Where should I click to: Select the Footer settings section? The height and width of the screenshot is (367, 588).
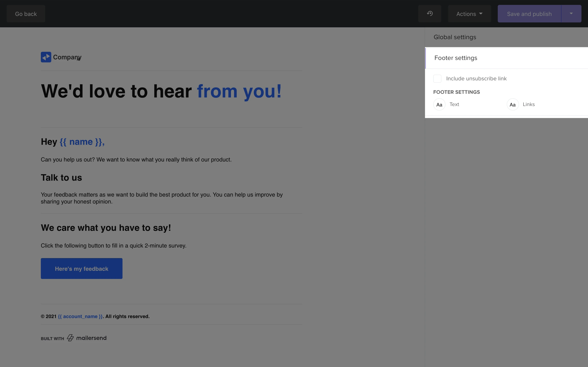click(x=455, y=58)
